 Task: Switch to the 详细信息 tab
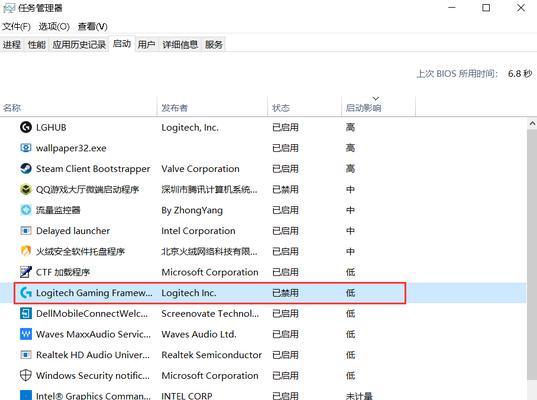180,45
